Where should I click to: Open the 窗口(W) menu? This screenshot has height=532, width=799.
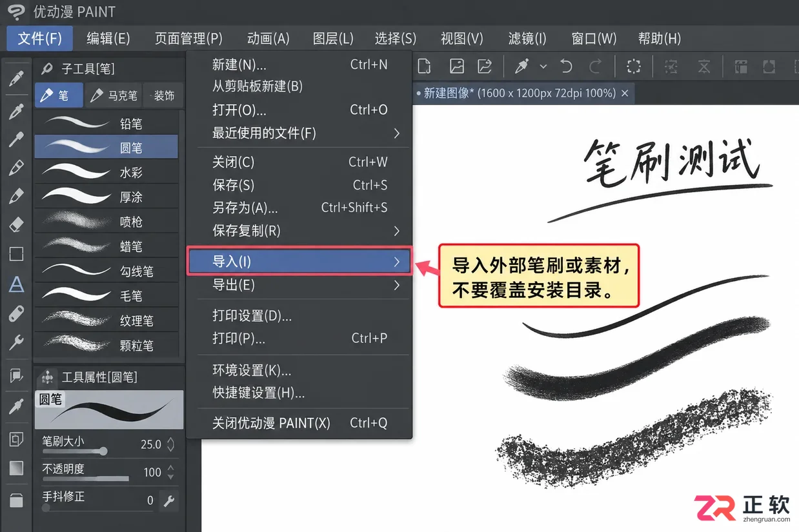[x=594, y=39]
